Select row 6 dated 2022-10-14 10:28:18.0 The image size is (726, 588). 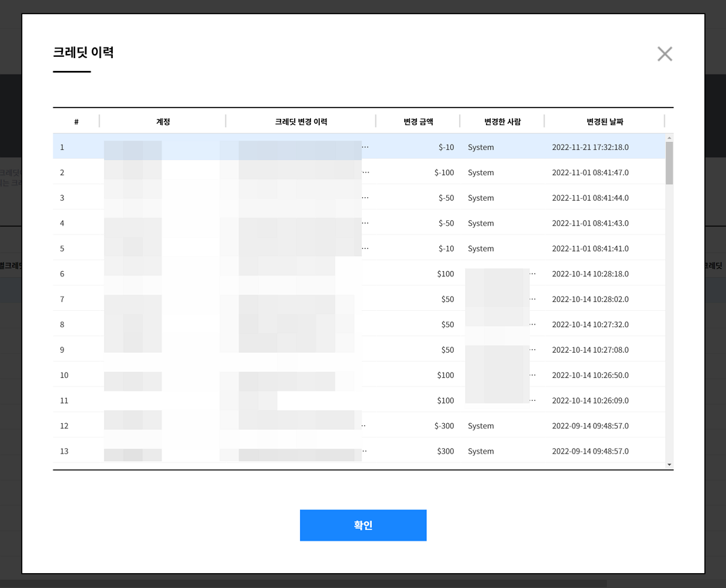coord(590,274)
